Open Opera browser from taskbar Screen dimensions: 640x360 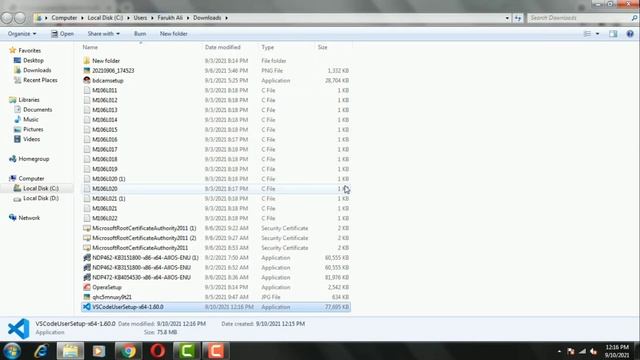pos(158,351)
